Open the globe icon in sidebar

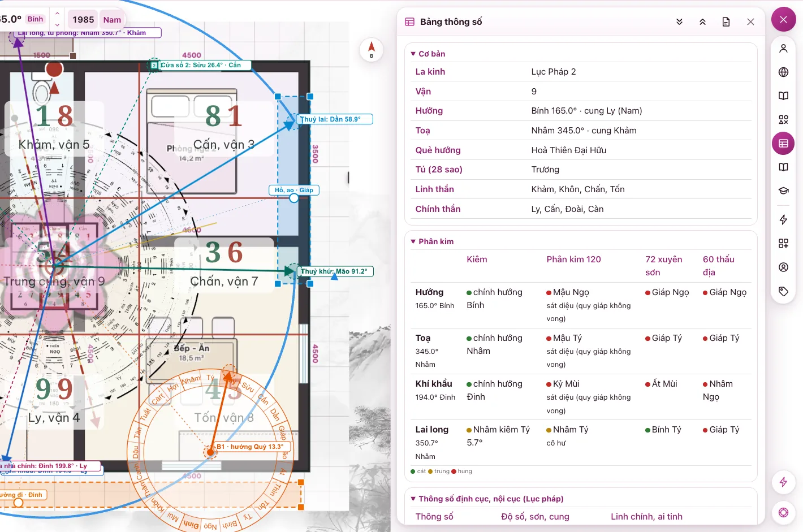coord(783,72)
